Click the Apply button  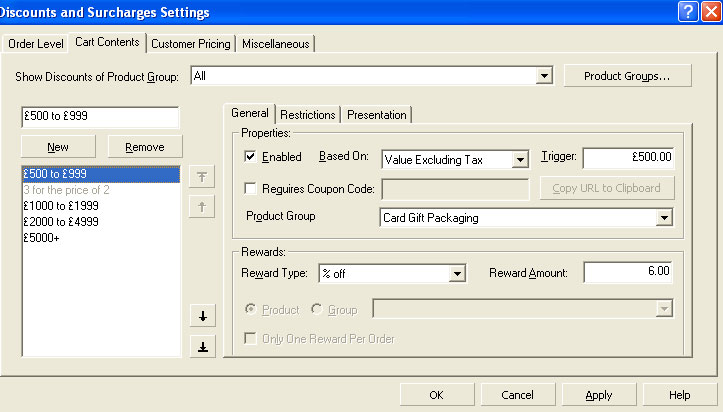pos(598,395)
